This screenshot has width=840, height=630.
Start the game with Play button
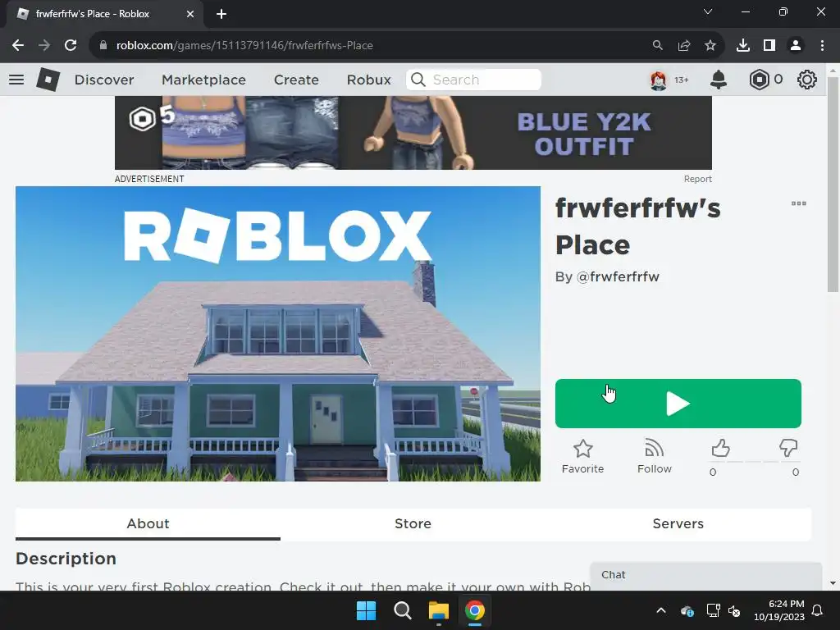(678, 404)
